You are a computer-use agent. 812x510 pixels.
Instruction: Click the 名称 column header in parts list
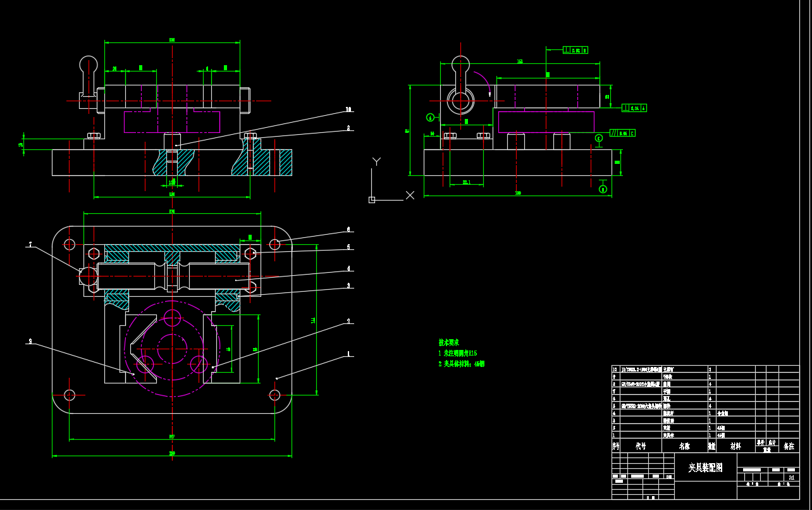point(684,446)
